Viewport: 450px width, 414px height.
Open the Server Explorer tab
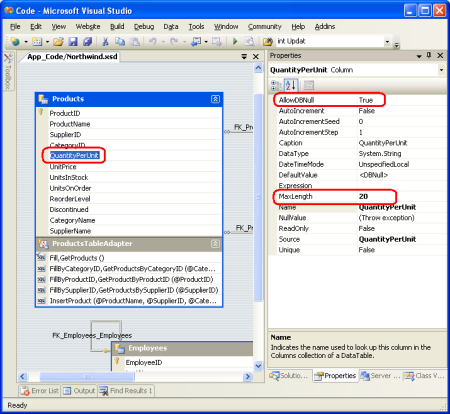click(381, 376)
